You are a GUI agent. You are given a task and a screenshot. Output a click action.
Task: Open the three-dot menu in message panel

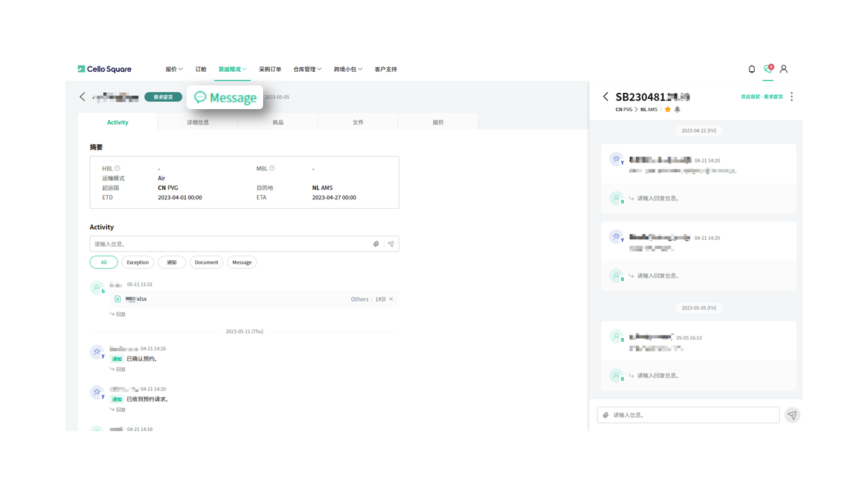tap(791, 97)
